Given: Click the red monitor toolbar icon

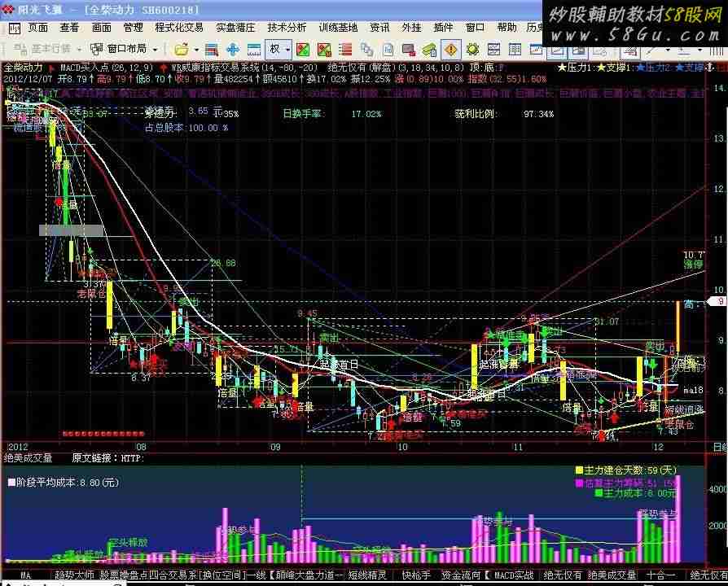Looking at the screenshot, I should [409, 50].
